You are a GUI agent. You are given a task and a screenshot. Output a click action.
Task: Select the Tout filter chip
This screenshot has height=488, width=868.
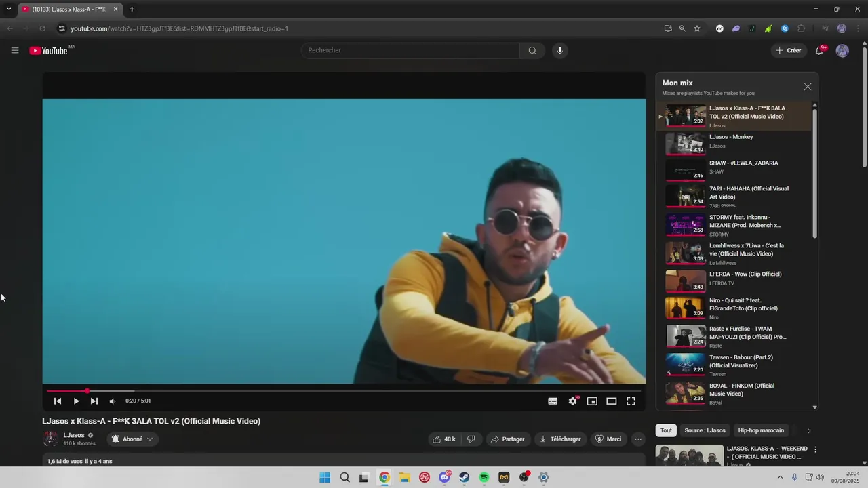click(x=666, y=430)
